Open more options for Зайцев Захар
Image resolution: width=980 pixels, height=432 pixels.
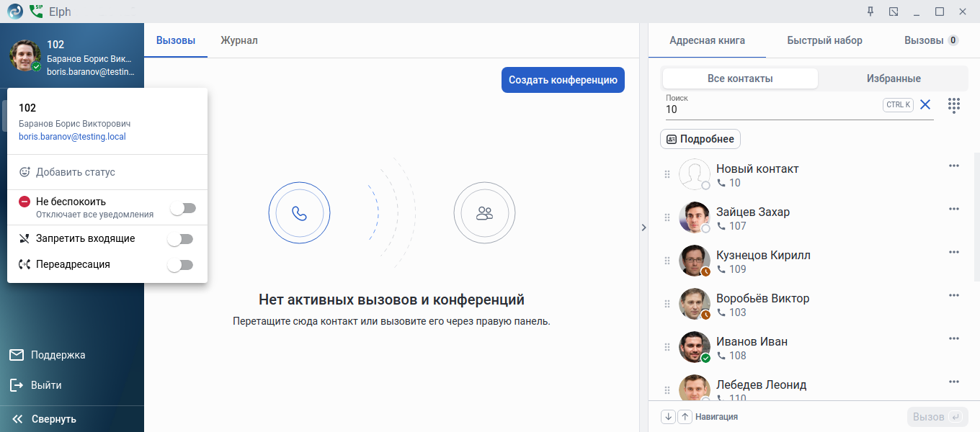[x=954, y=210]
